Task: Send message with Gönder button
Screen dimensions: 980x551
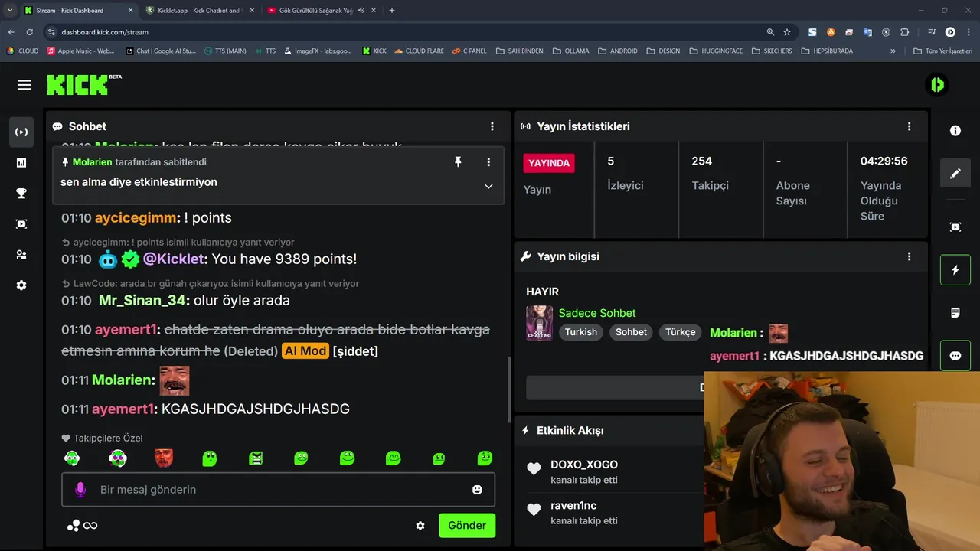Action: 467,526
